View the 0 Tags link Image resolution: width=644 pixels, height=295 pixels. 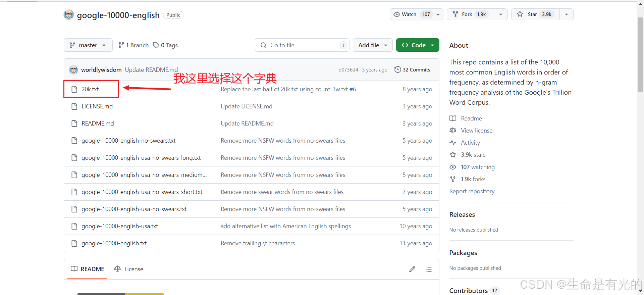coord(165,45)
